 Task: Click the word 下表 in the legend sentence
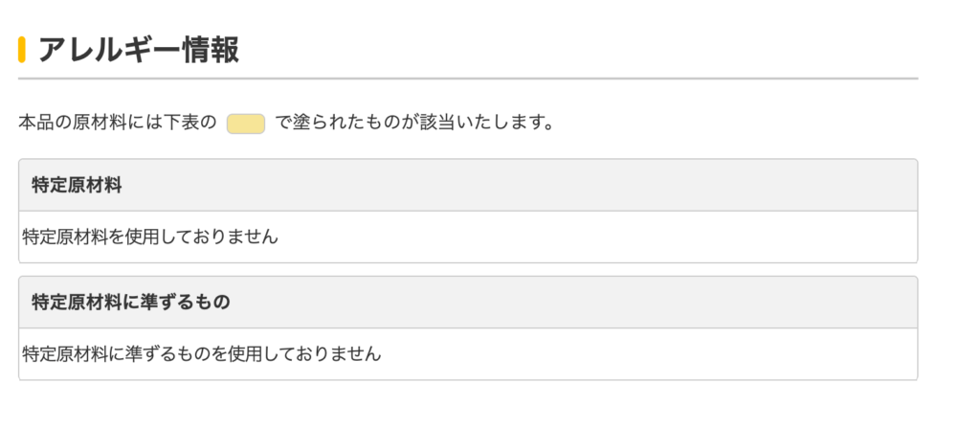(x=180, y=124)
